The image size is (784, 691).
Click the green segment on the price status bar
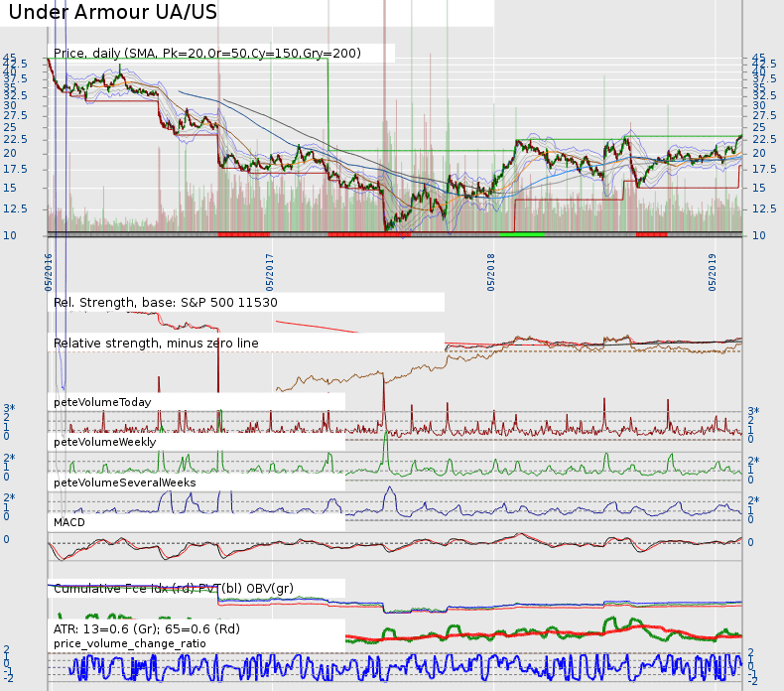coord(522,234)
